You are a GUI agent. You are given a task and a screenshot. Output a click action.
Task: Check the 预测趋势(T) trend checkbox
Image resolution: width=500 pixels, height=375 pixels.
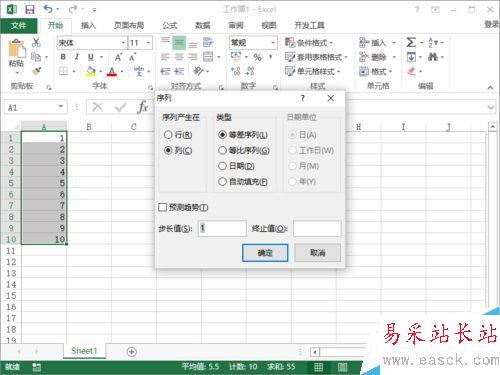(x=162, y=207)
